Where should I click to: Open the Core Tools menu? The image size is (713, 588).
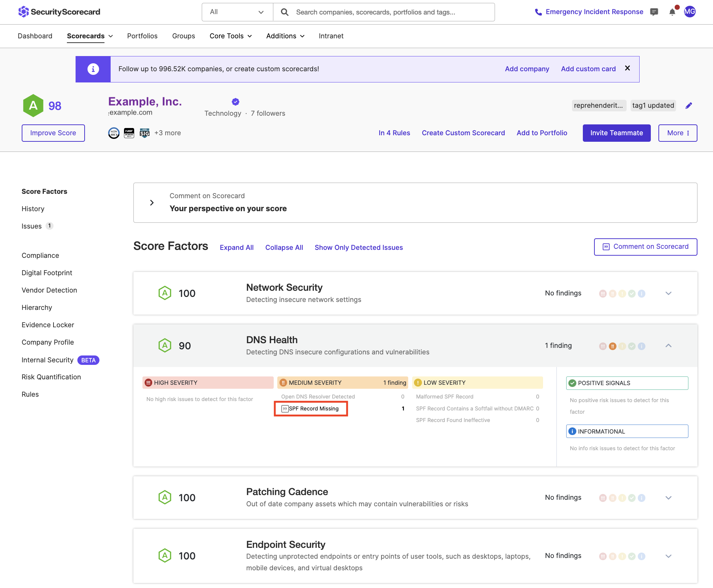tap(230, 36)
